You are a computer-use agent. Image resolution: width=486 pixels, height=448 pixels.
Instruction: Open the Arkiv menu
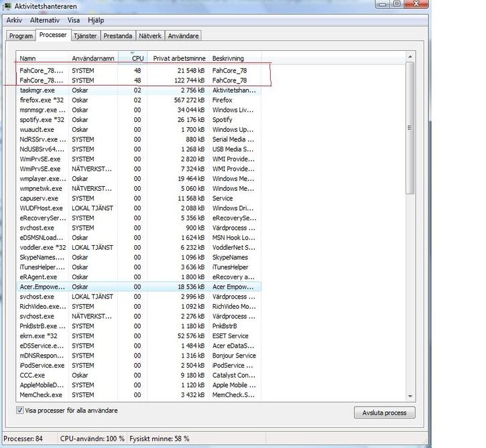pos(14,20)
